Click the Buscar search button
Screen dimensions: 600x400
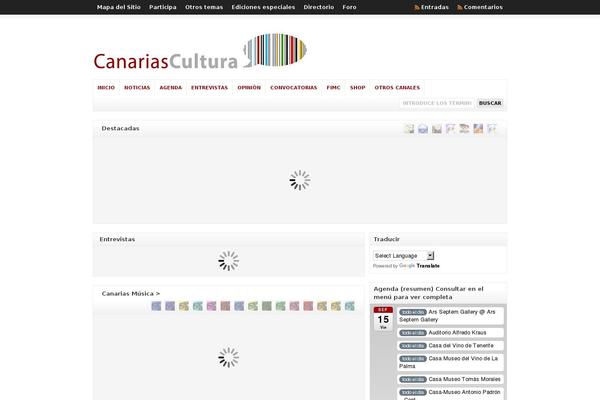(x=490, y=103)
